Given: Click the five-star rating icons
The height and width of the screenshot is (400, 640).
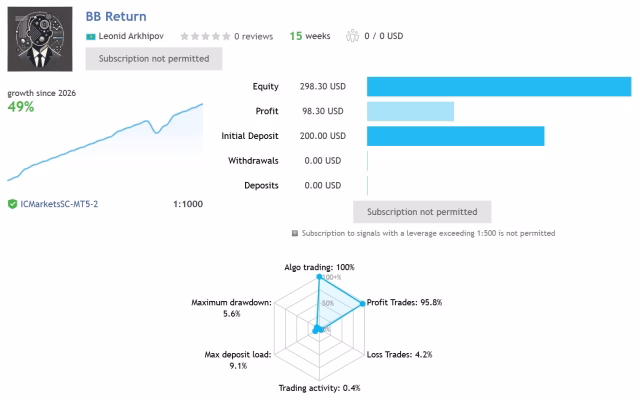Looking at the screenshot, I should [x=205, y=36].
